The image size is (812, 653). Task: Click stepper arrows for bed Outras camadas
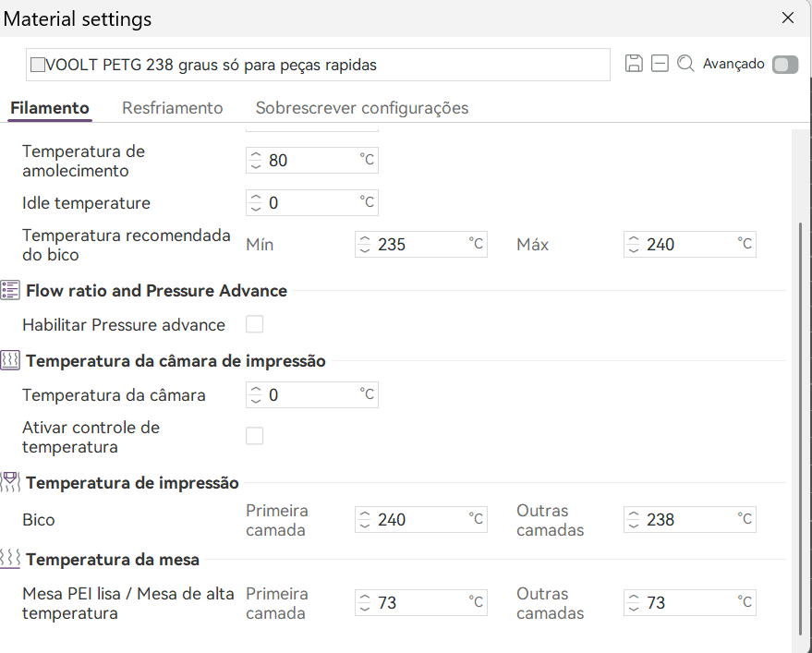(x=634, y=602)
